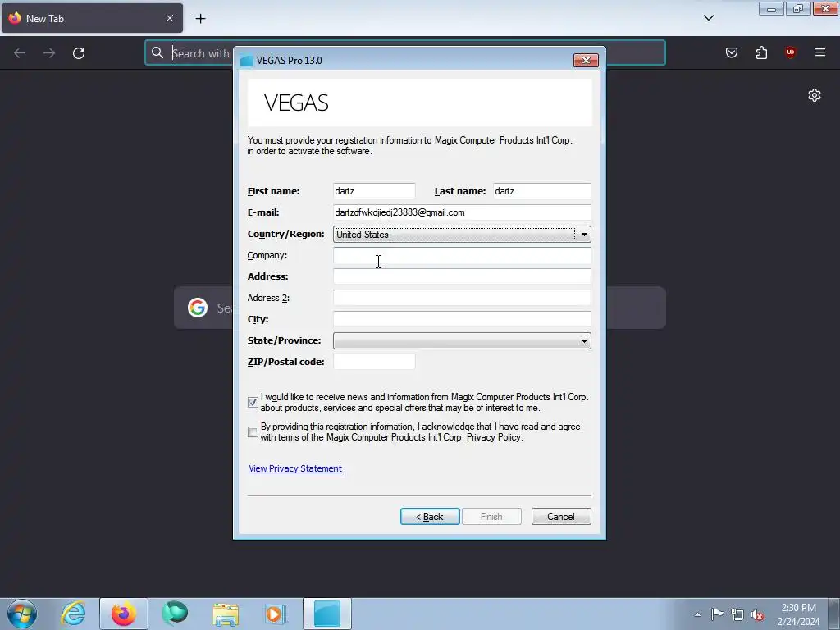This screenshot has width=840, height=630.
Task: Click the E-mail field
Action: tap(462, 212)
